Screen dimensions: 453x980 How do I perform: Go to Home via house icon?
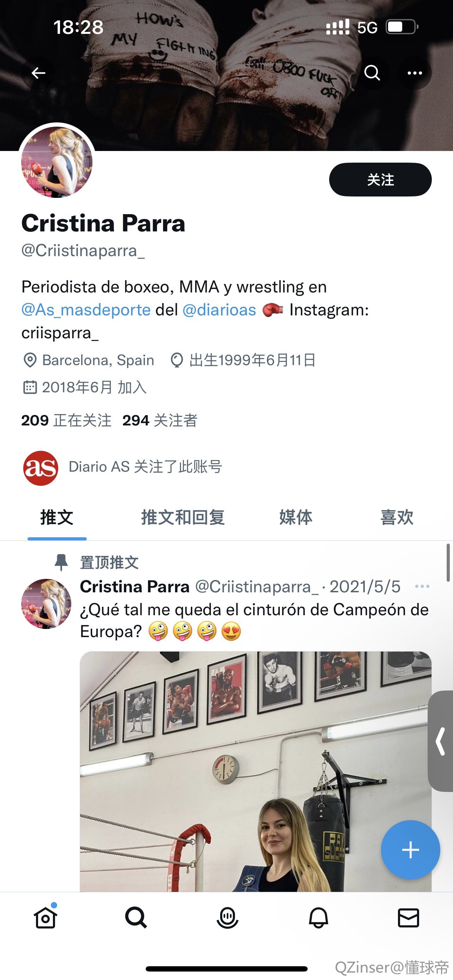click(46, 917)
